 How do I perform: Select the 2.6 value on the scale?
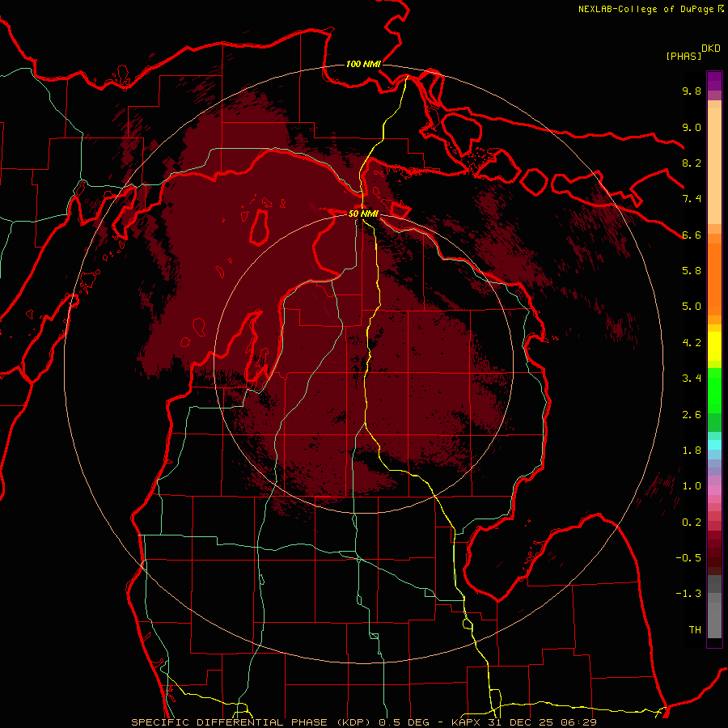[692, 415]
